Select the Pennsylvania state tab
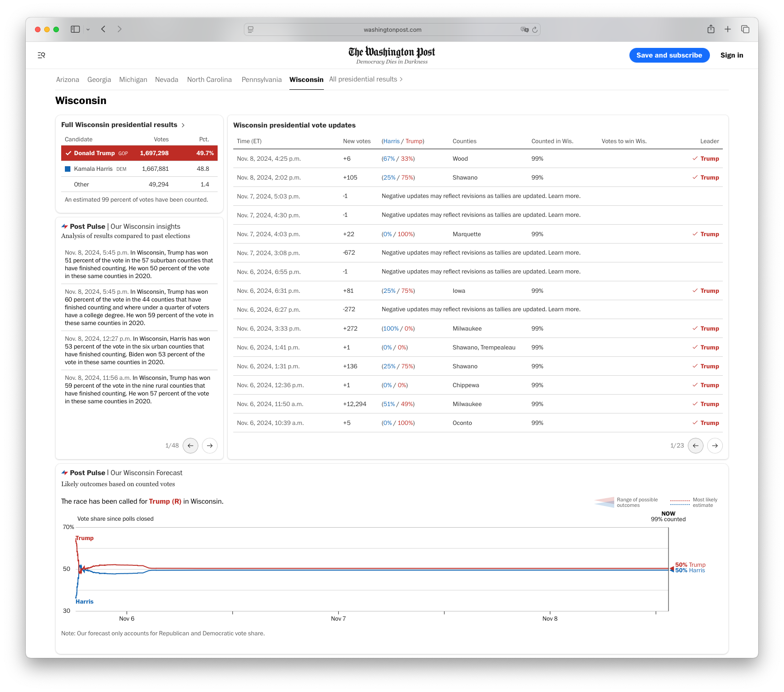The width and height of the screenshot is (784, 692). point(261,79)
